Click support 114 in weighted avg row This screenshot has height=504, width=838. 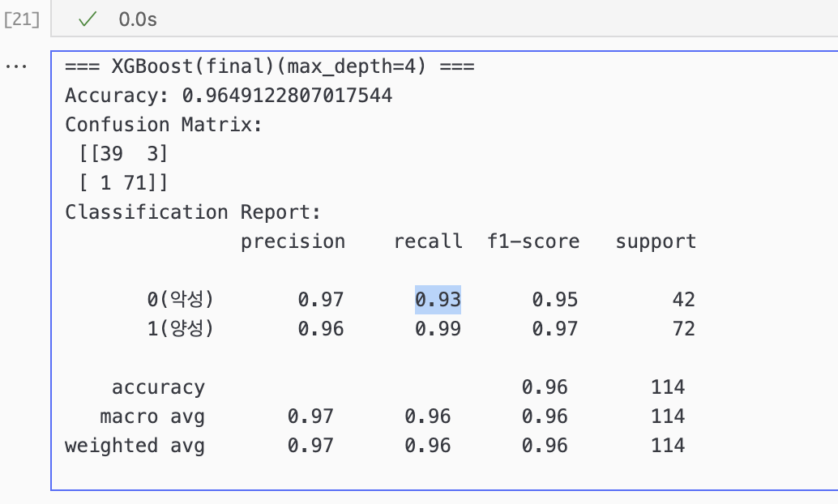tap(668, 445)
